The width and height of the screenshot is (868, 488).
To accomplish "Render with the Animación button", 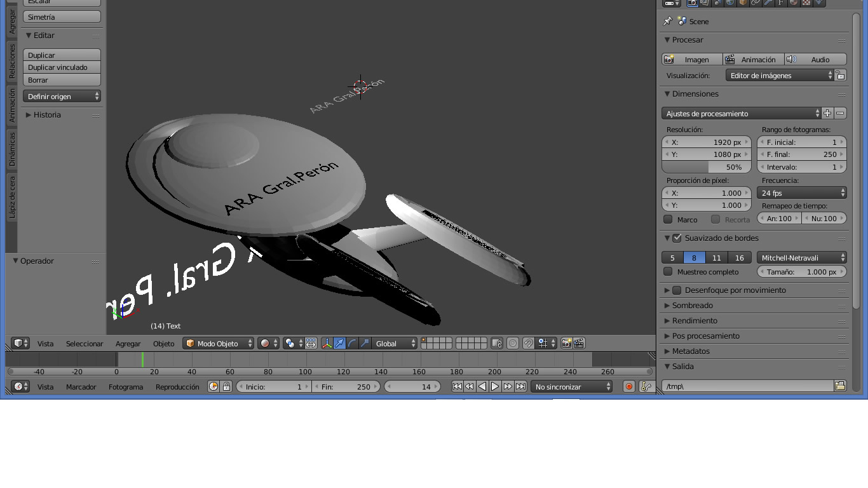I will coord(754,59).
